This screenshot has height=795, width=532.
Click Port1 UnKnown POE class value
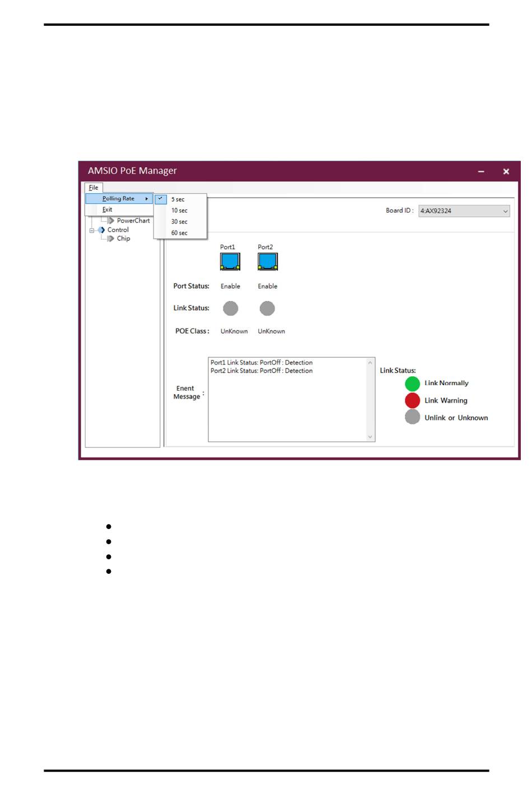pyautogui.click(x=234, y=331)
